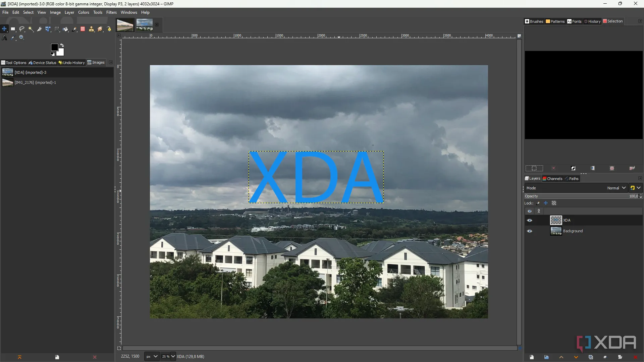
Task: Select the Fuzzy Select wand tool
Action: (x=31, y=29)
